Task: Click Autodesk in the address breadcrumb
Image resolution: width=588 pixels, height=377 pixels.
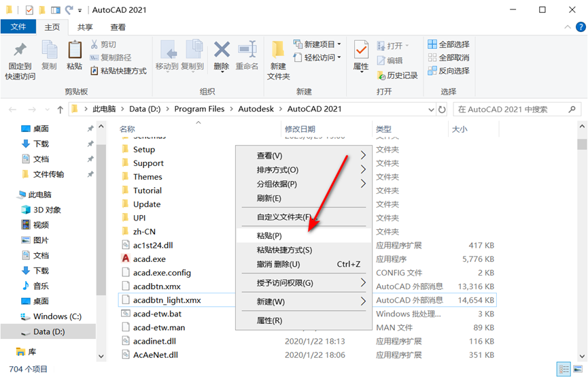Action: 256,109
